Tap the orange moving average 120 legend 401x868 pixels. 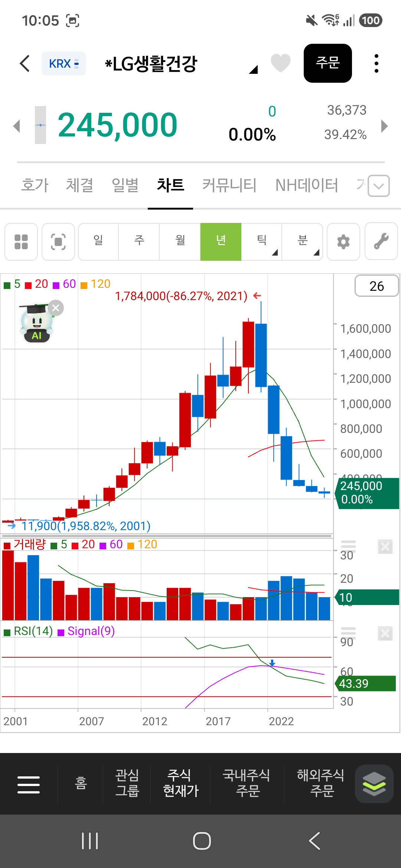click(x=95, y=284)
